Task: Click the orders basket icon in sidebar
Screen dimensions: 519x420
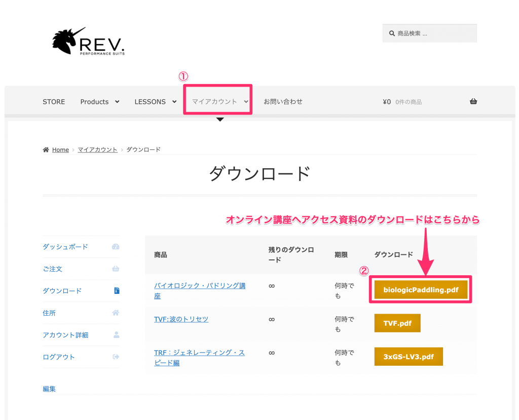Action: click(116, 269)
